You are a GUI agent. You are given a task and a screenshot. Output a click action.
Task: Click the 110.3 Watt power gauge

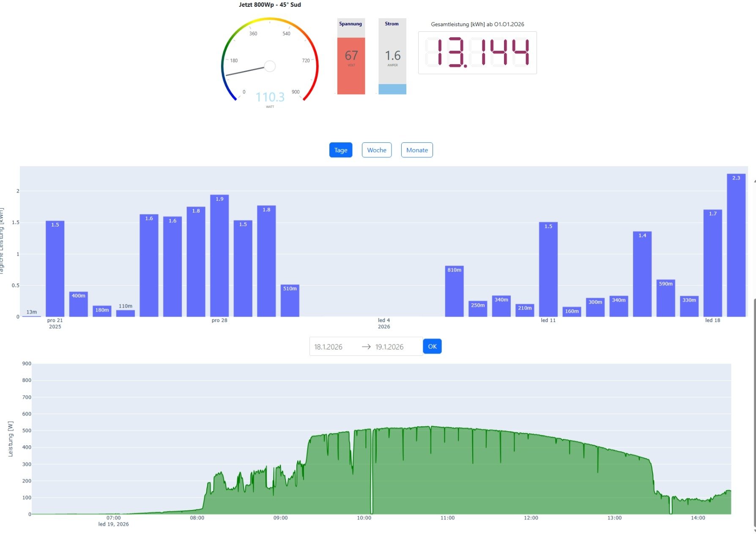(x=270, y=63)
